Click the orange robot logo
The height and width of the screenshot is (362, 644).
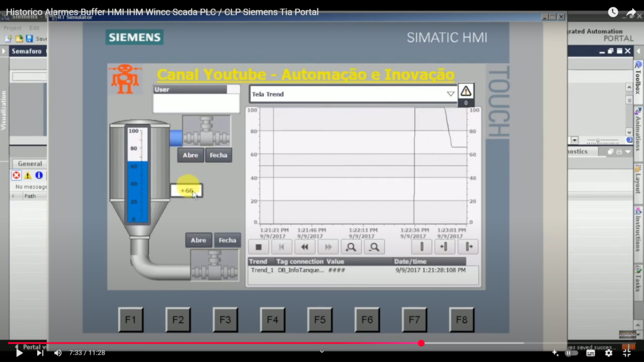click(125, 79)
